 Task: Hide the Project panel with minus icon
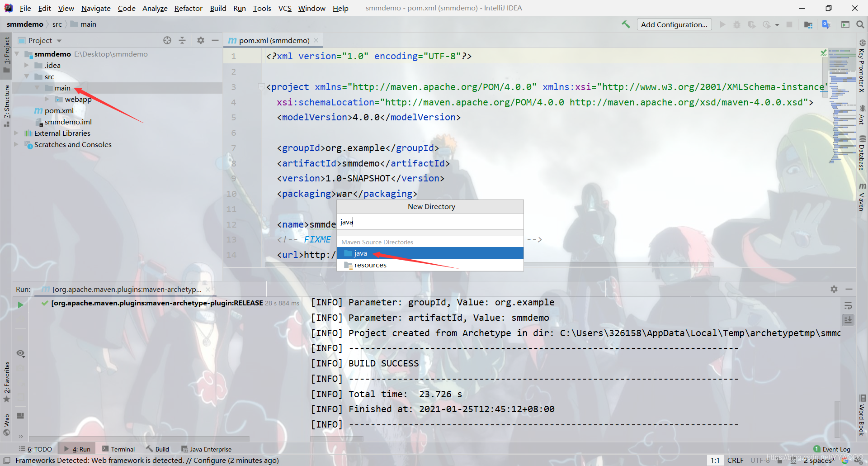point(215,40)
